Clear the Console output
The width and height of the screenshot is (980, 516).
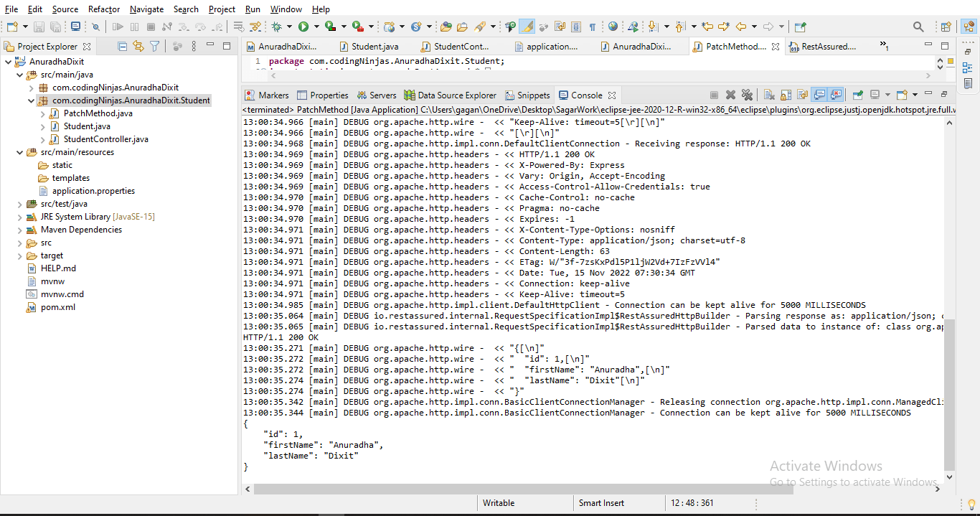tap(770, 96)
